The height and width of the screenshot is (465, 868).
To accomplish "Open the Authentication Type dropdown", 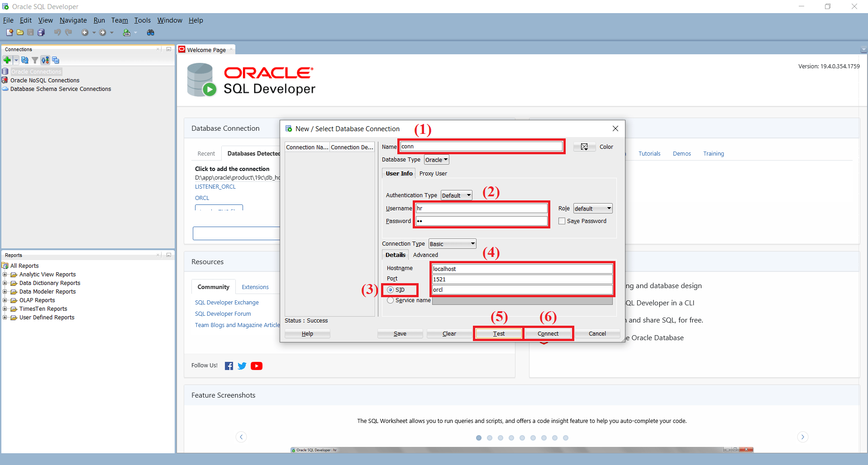I will (457, 195).
